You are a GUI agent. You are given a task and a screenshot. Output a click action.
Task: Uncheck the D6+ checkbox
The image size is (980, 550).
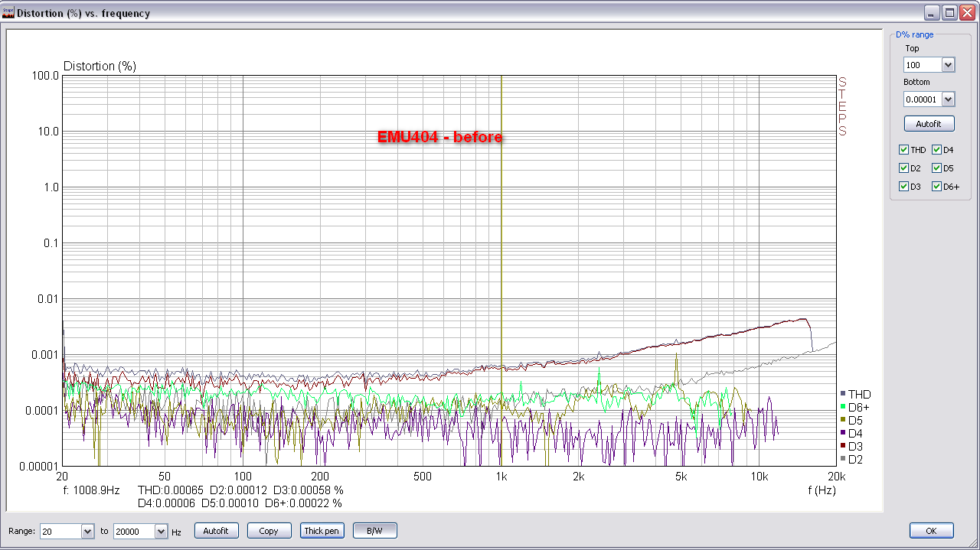tap(936, 187)
